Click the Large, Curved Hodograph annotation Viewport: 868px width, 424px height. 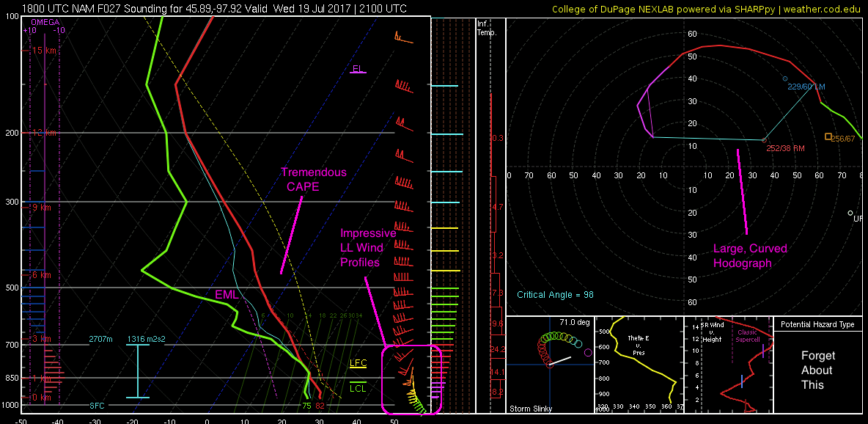[750, 255]
